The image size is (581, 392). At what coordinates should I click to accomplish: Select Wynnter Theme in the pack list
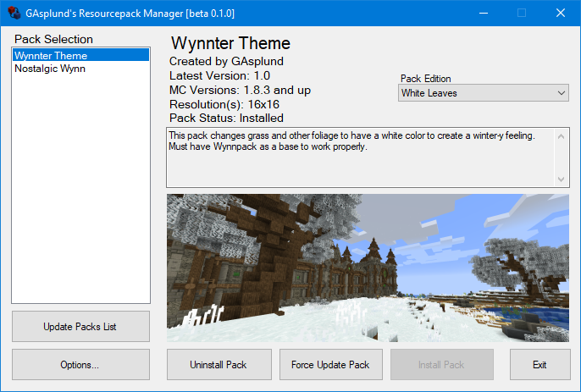[x=51, y=56]
